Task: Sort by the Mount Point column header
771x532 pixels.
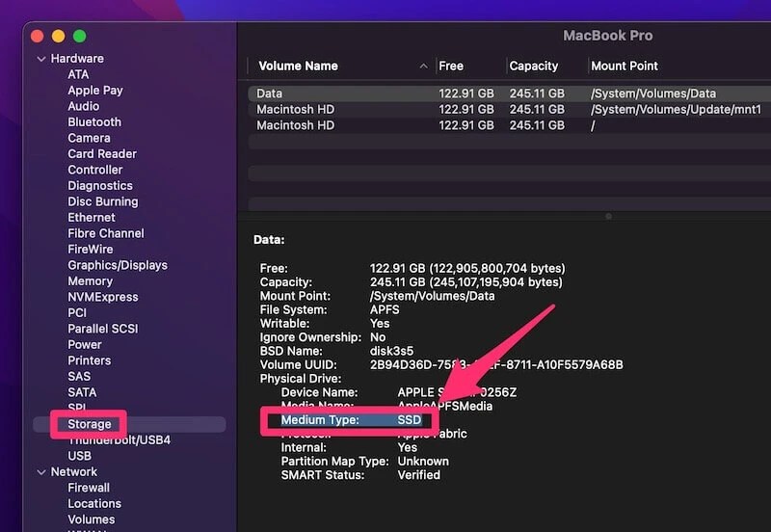Action: (x=625, y=66)
